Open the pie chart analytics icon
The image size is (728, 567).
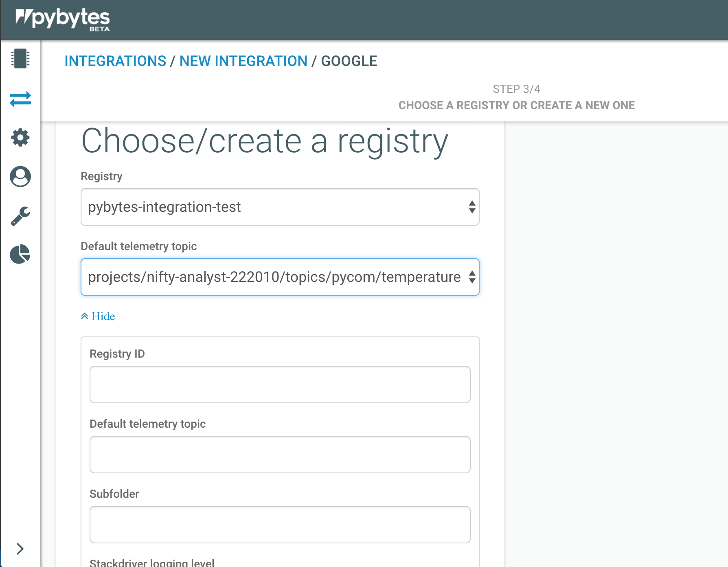20,255
